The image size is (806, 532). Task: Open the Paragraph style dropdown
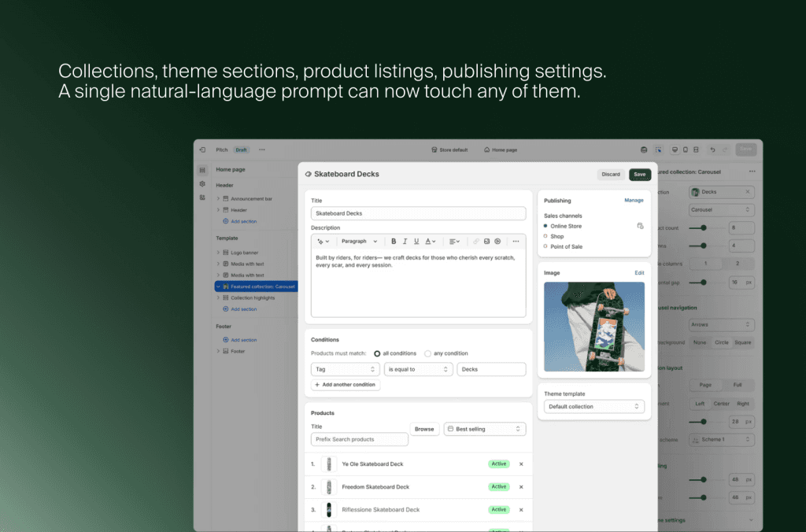[x=359, y=242]
